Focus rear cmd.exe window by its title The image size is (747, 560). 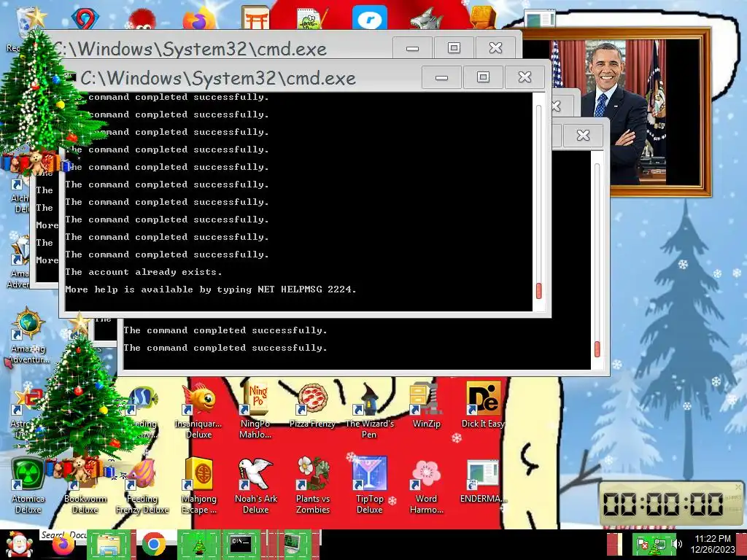click(190, 49)
